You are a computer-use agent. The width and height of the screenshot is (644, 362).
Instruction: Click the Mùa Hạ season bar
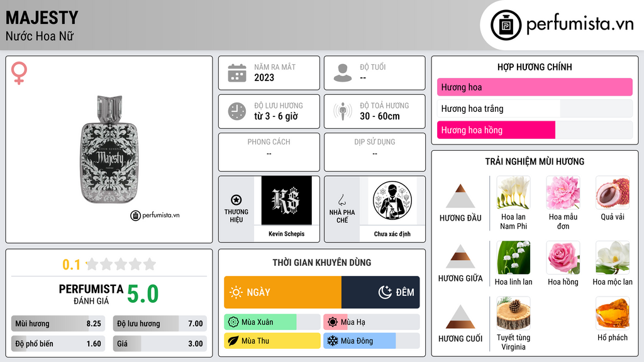pos(372,322)
